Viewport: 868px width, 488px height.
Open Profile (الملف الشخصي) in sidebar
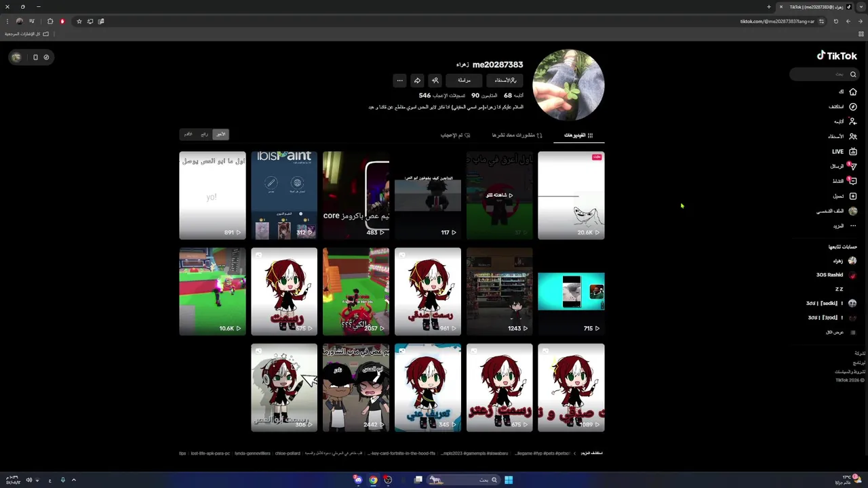click(837, 211)
